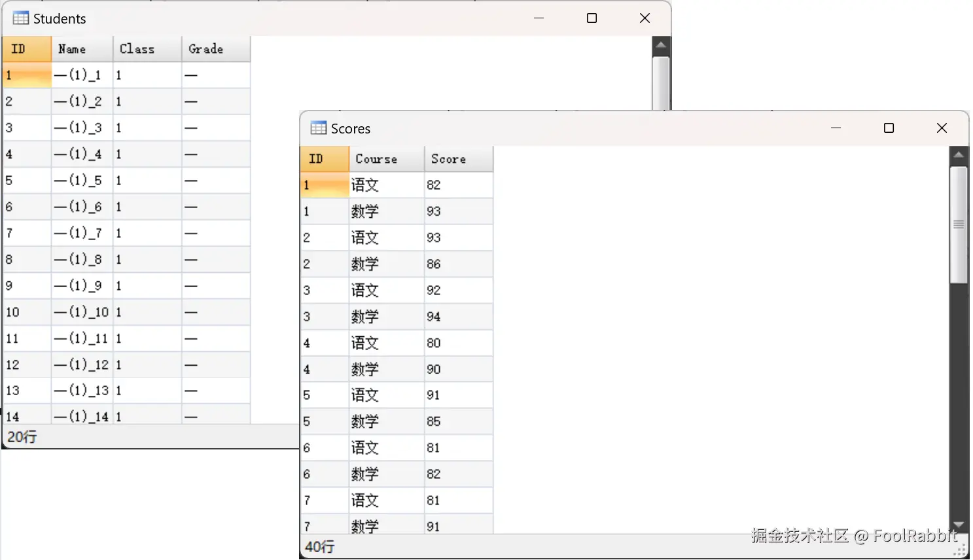Image resolution: width=973 pixels, height=560 pixels.
Task: Minimize the Scores window
Action: pyautogui.click(x=836, y=128)
